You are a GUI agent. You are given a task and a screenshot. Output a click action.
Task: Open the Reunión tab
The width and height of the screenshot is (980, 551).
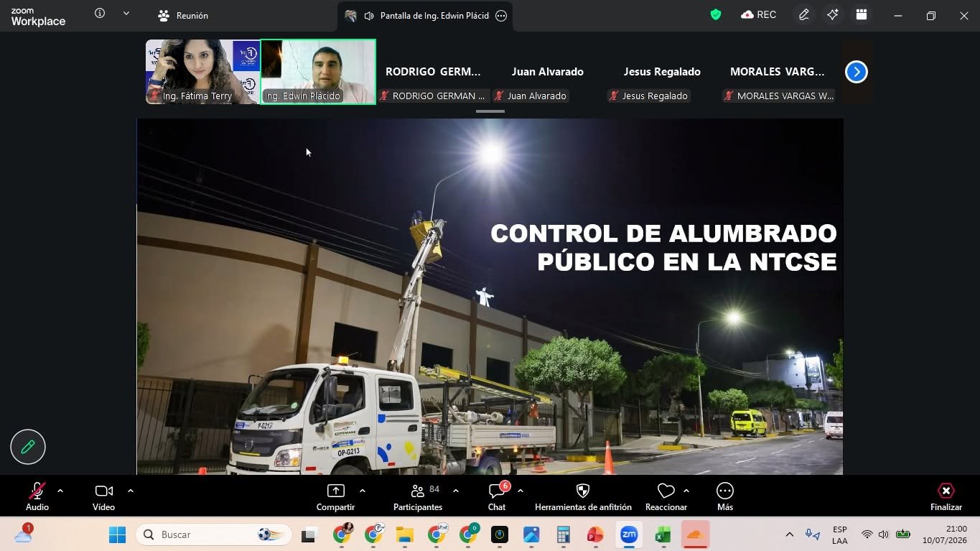183,15
